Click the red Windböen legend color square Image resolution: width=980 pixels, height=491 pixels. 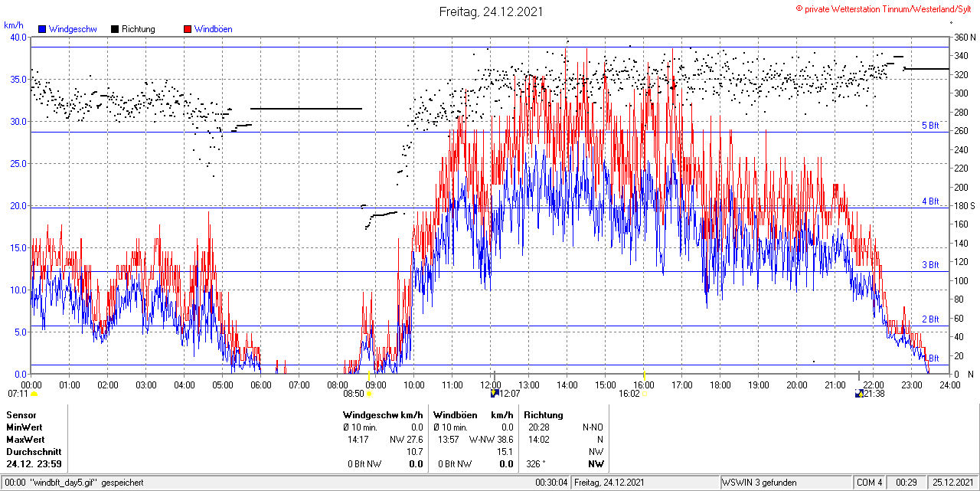point(188,29)
